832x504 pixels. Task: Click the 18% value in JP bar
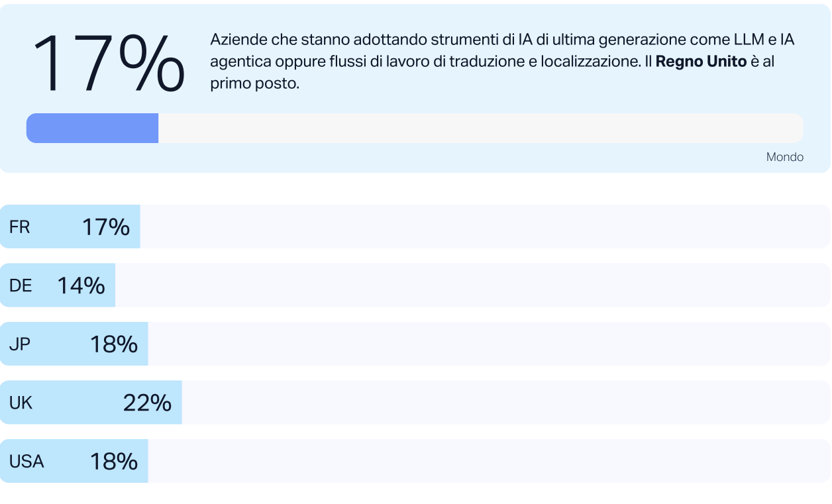click(114, 344)
